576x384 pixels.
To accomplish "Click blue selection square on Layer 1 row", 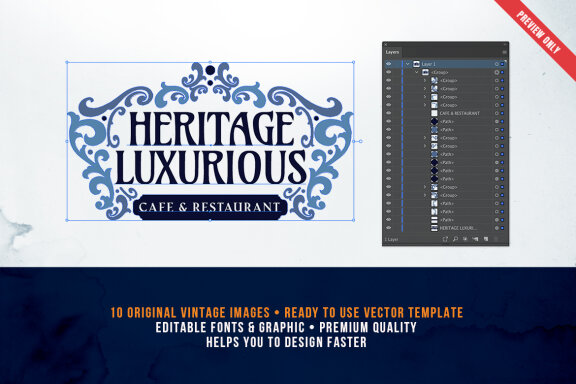I will 502,64.
